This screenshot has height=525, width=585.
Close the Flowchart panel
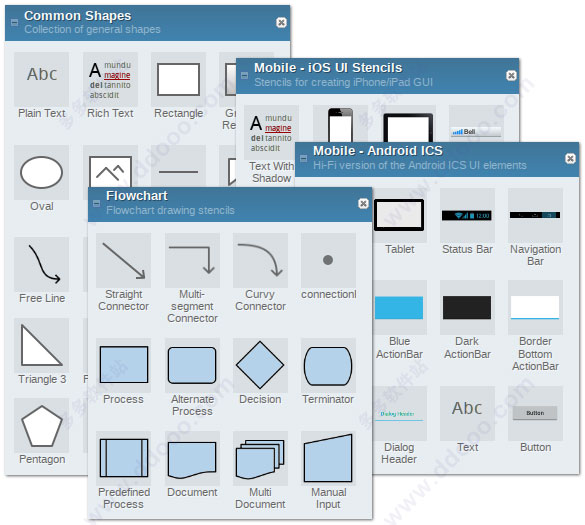(x=363, y=203)
